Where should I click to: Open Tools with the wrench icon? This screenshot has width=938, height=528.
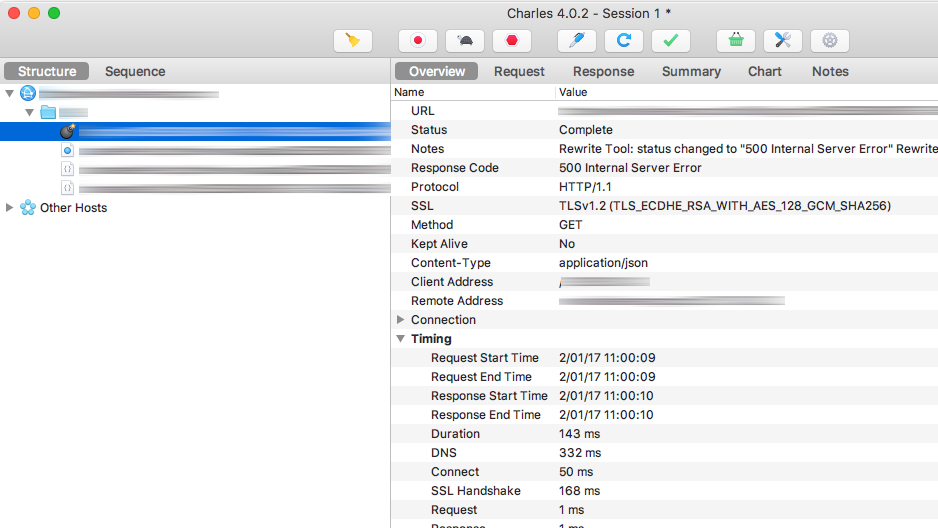(782, 41)
